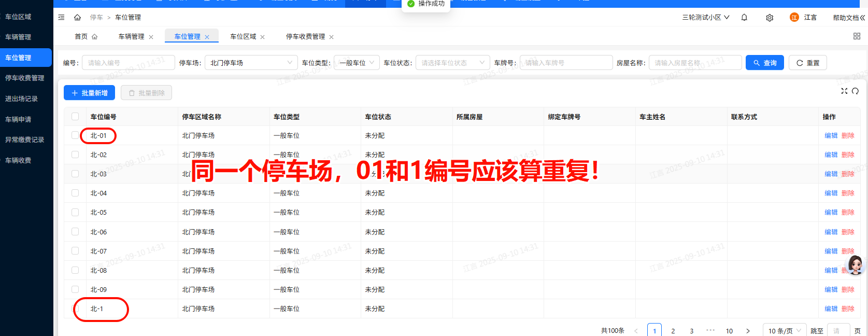Open the assistant avatar chat
Viewport: 868px width, 336px height.
[855, 264]
